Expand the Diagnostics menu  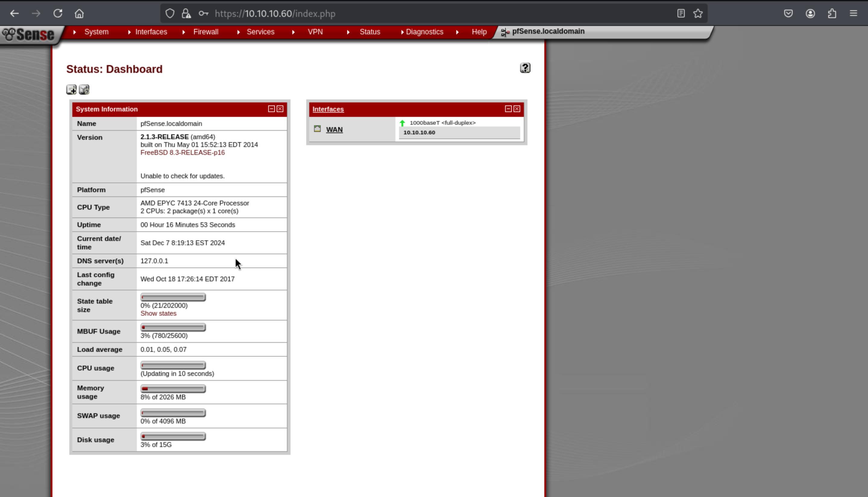click(424, 32)
